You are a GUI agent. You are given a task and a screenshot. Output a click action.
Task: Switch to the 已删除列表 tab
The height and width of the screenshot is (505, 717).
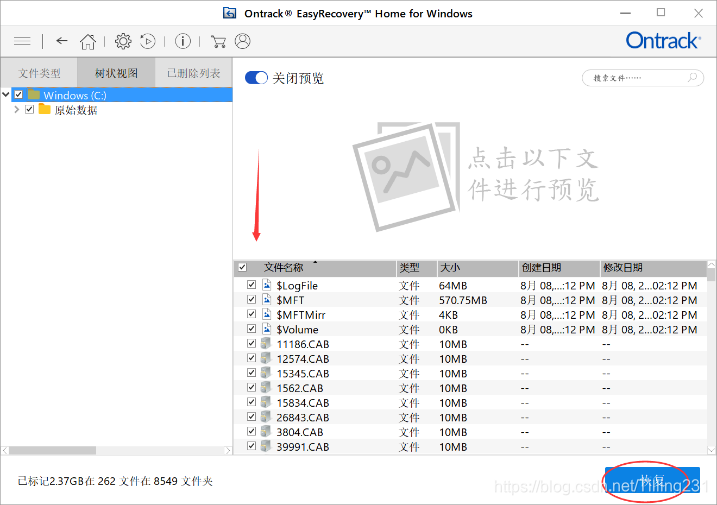click(x=193, y=73)
